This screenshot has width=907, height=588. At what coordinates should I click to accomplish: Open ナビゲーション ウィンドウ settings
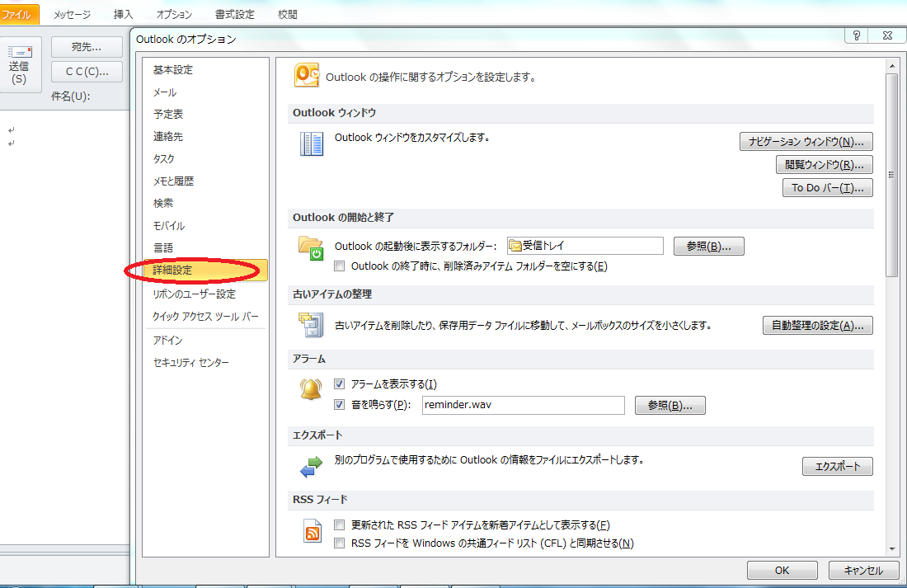point(806,142)
